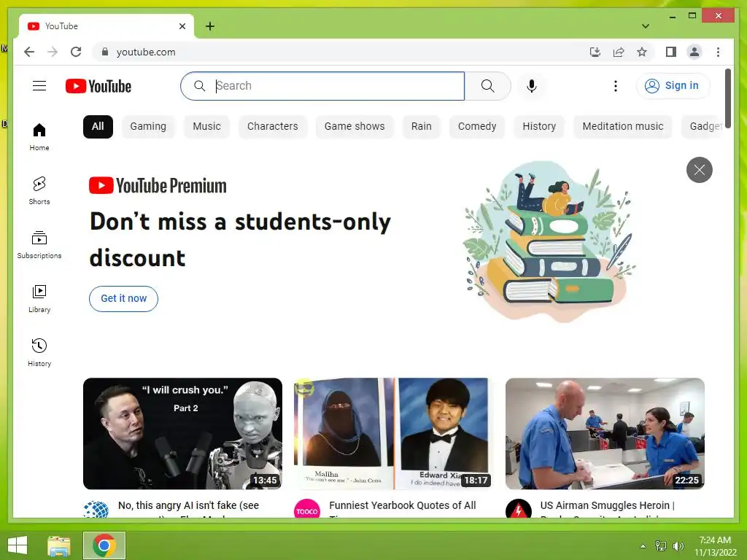Open Shorts from the sidebar

39,191
